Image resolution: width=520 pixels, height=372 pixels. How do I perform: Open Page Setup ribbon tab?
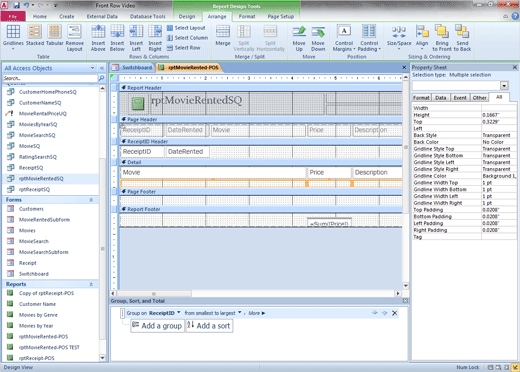click(x=281, y=16)
